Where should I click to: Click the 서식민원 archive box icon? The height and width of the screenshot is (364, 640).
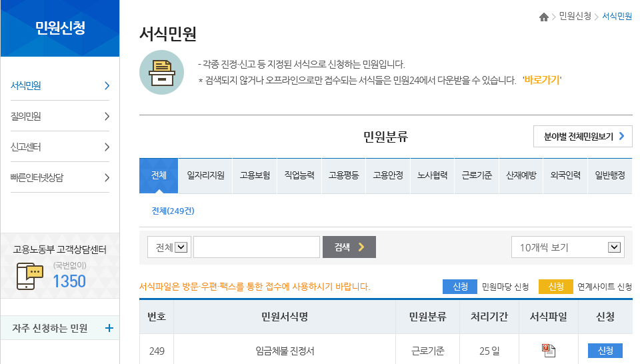161,72
